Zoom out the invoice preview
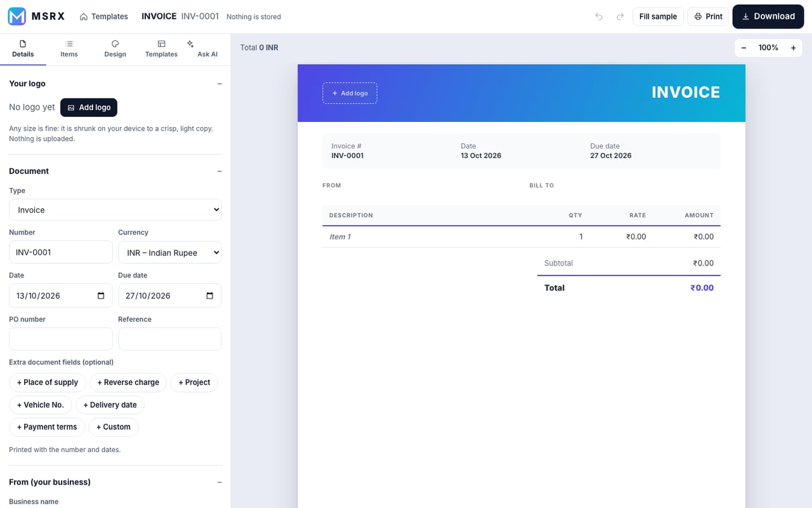812x508 pixels. click(x=743, y=48)
